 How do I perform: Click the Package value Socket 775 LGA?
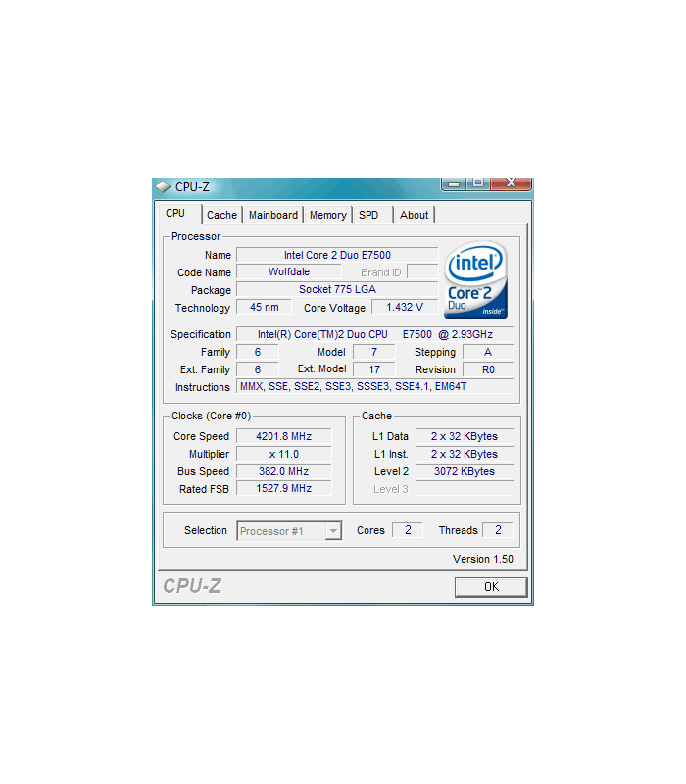[337, 289]
